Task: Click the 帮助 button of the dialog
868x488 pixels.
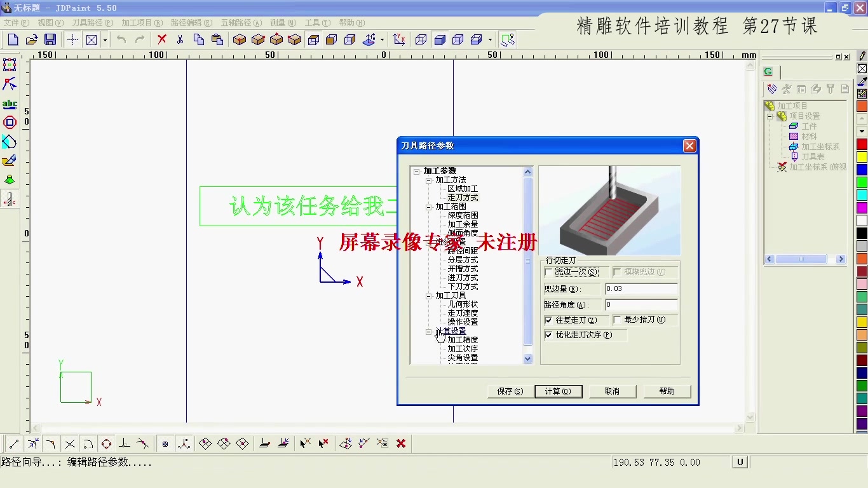Action: click(666, 391)
